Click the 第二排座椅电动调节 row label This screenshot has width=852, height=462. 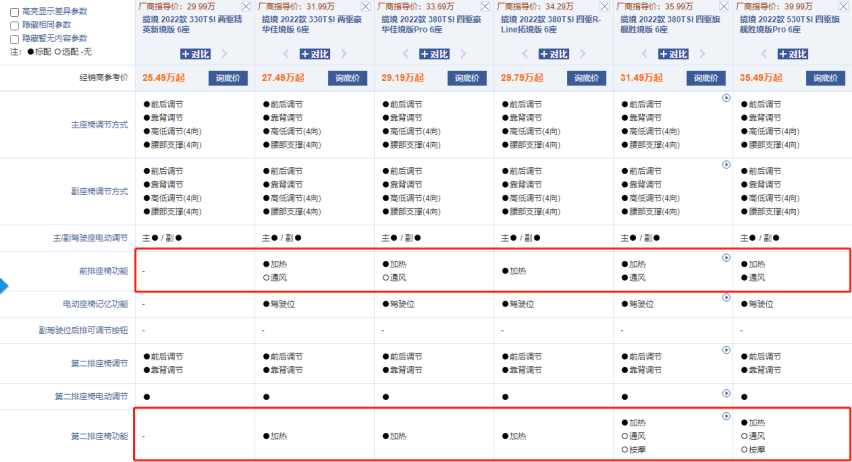pyautogui.click(x=91, y=397)
